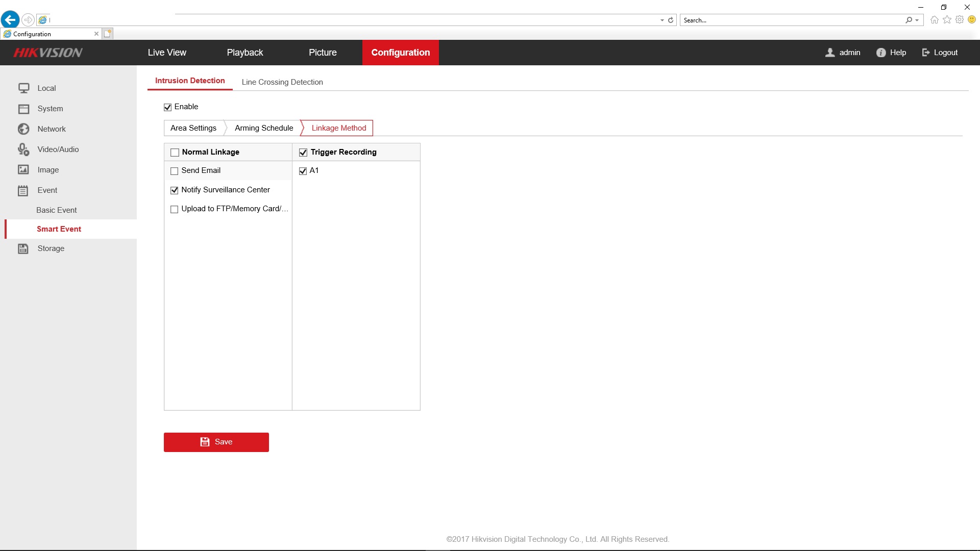The width and height of the screenshot is (980, 551).
Task: Click the Image settings icon
Action: pyautogui.click(x=23, y=170)
